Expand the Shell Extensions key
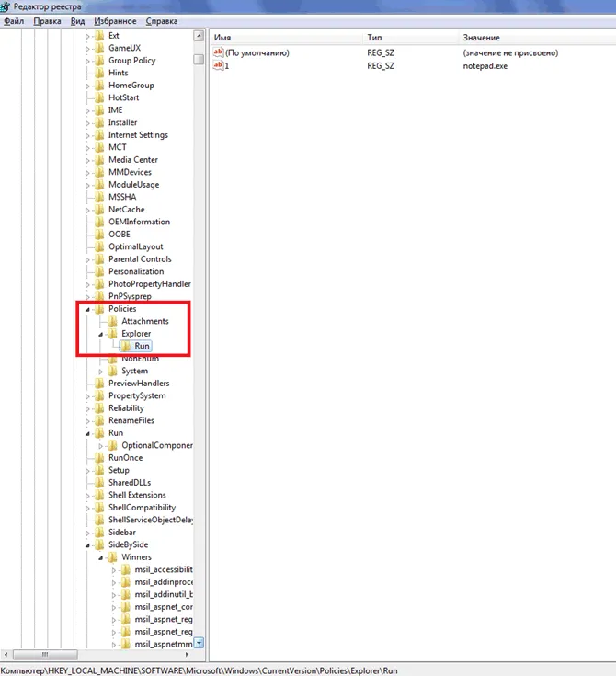The width and height of the screenshot is (616, 676). click(87, 496)
